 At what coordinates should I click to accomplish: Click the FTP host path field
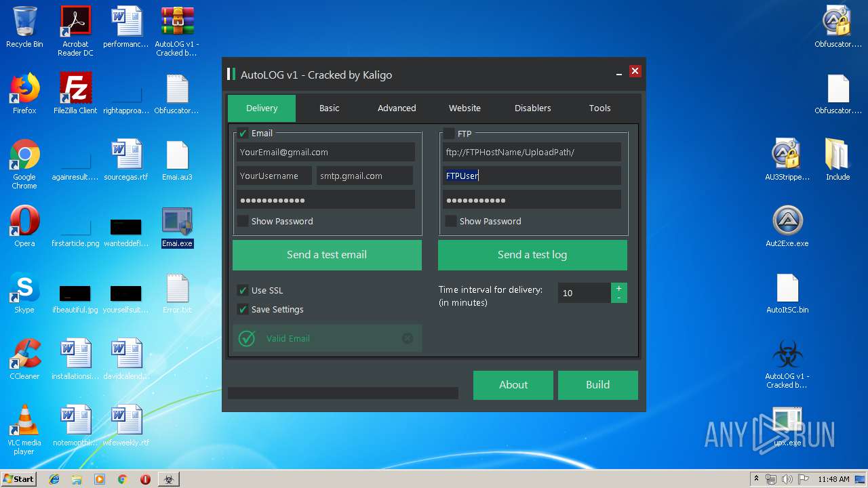pyautogui.click(x=532, y=152)
